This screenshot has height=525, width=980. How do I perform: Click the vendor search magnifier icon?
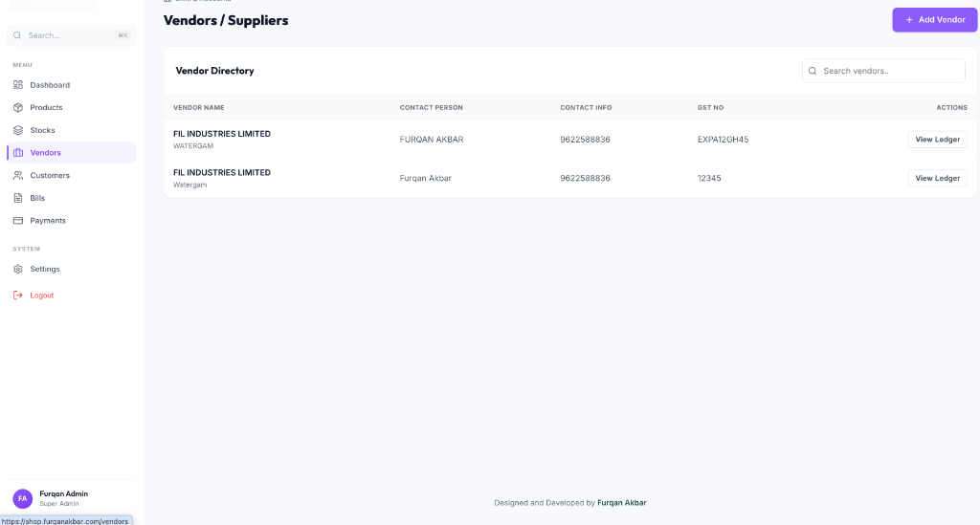813,71
